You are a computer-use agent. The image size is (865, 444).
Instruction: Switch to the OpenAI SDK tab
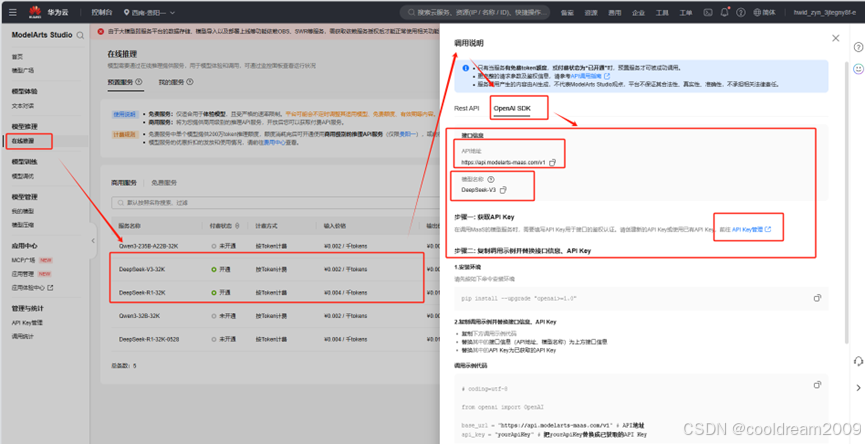click(512, 109)
